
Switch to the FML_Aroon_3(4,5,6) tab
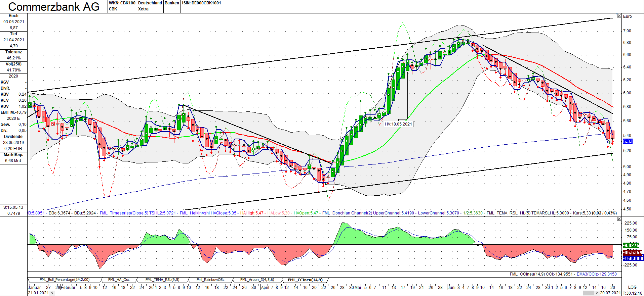click(x=257, y=280)
